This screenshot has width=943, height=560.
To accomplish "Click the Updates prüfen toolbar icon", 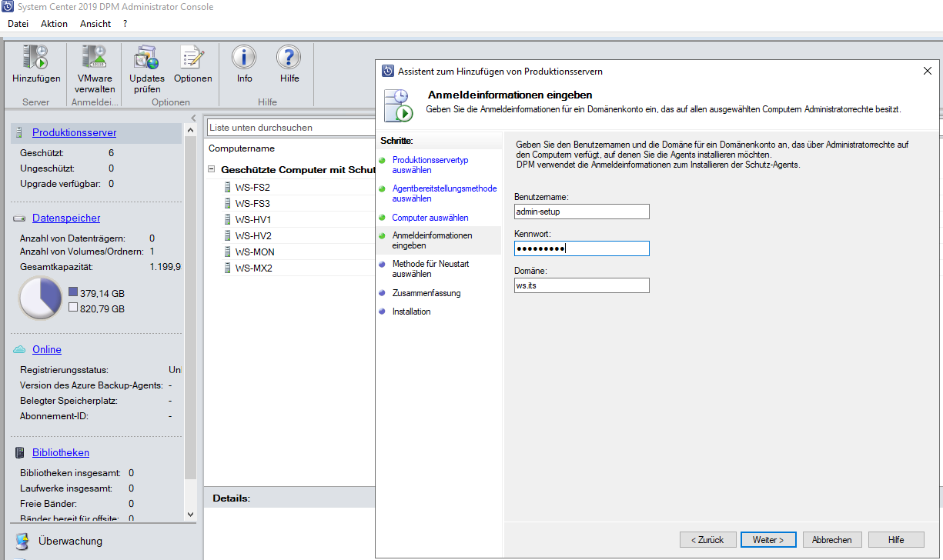I will (146, 58).
